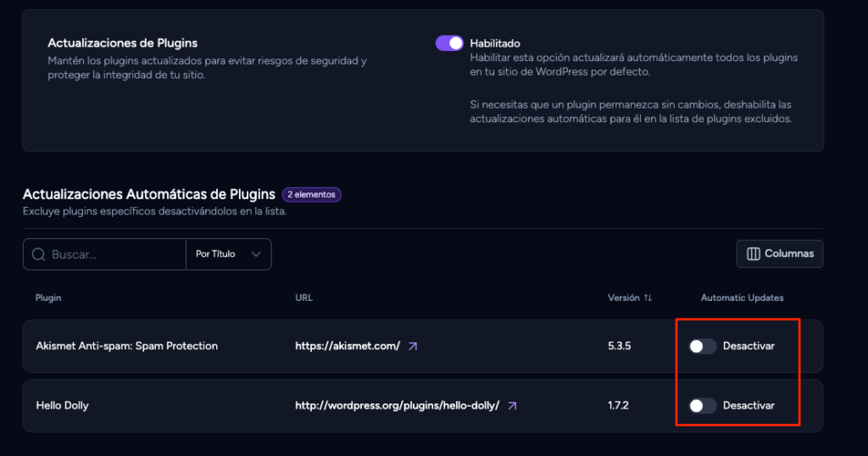Screen dimensions: 868x456
Task: Open the https://akismet.com/ link
Action: point(347,346)
